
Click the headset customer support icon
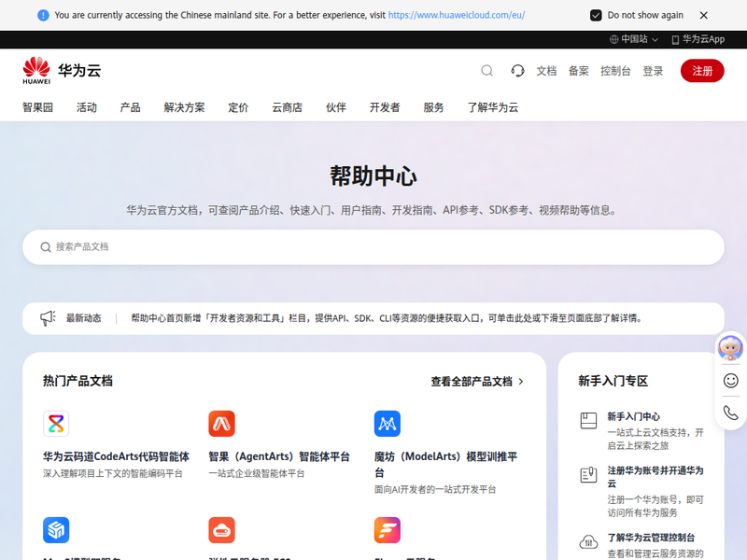point(517,71)
